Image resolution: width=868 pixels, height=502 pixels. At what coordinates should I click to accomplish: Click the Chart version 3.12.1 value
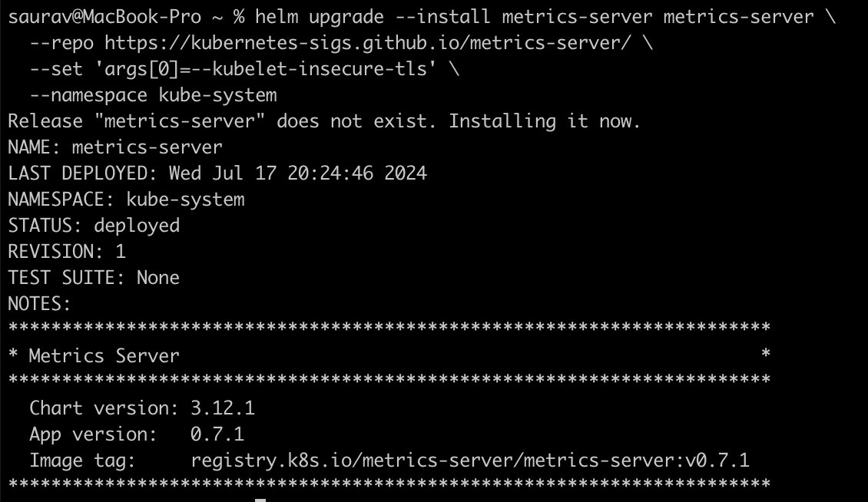point(217,408)
